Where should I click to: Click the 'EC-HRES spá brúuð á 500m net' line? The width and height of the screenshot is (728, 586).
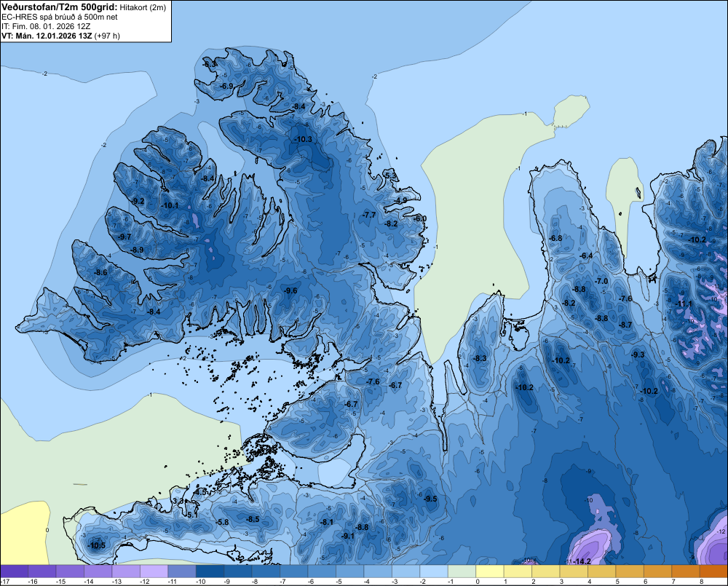[x=60, y=17]
